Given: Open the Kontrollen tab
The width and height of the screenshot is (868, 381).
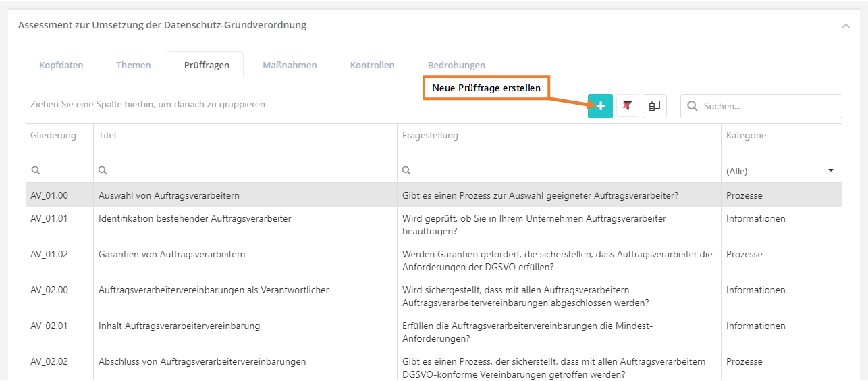Looking at the screenshot, I should click(x=372, y=66).
